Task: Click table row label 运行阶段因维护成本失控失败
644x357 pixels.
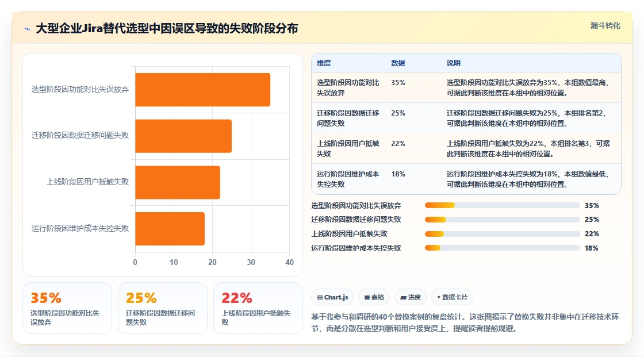Action: pyautogui.click(x=348, y=179)
